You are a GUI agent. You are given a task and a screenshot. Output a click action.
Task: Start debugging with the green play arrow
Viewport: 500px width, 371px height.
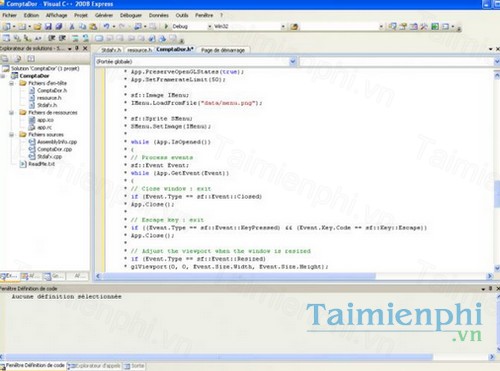166,26
